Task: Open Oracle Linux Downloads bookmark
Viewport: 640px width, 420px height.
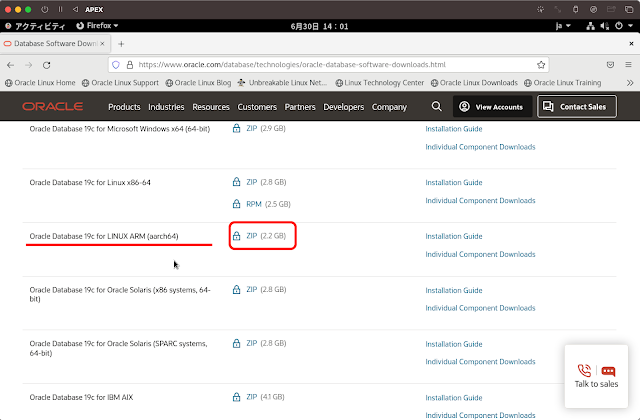Action: [474, 83]
